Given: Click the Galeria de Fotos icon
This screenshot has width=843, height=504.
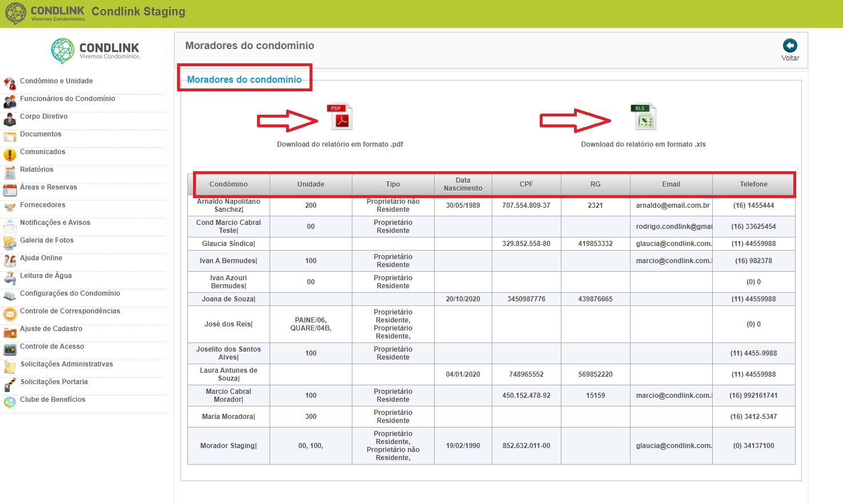Looking at the screenshot, I should (10, 243).
